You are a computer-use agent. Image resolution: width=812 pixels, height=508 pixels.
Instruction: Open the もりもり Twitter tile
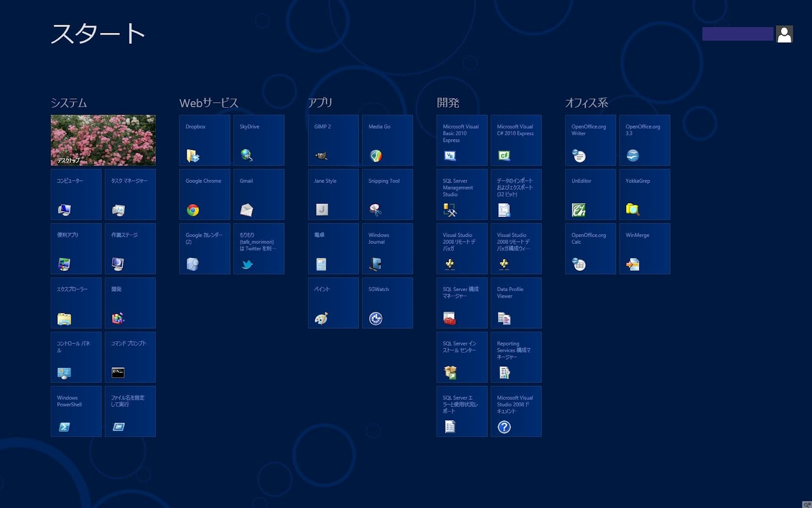click(x=259, y=249)
